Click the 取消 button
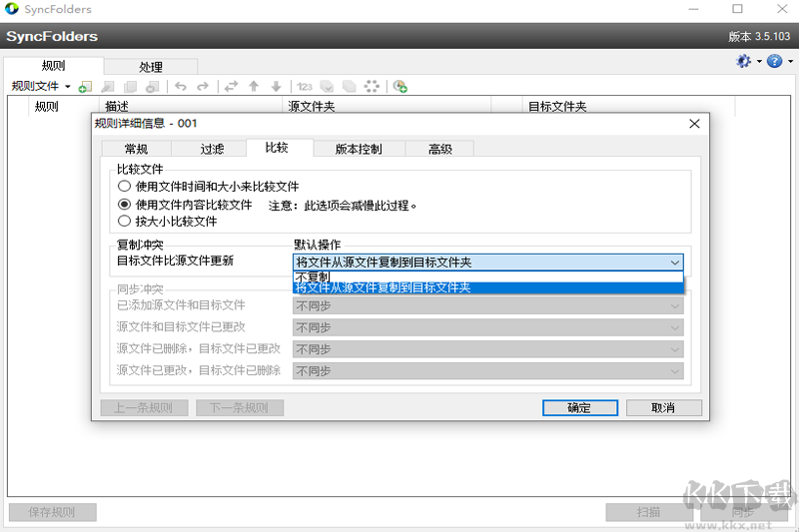This screenshot has height=532, width=799. point(663,408)
